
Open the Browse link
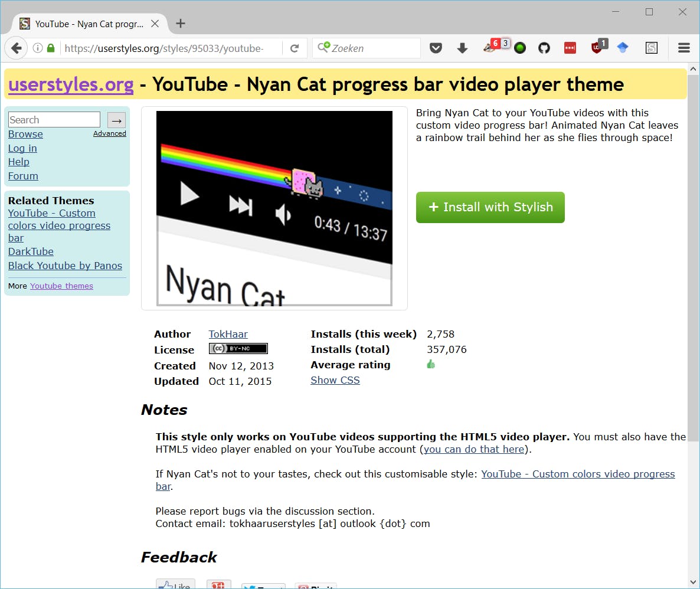[x=25, y=134]
